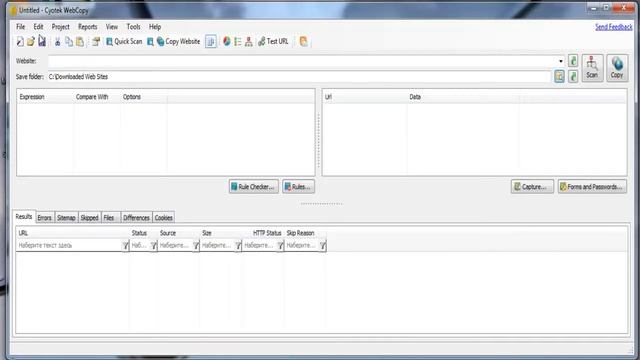Click the Rules... button
The width and height of the screenshot is (640, 360).
[x=298, y=187]
